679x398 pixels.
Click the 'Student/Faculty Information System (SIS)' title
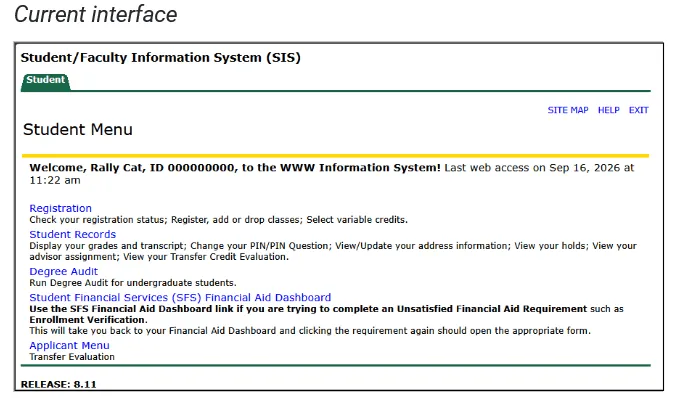tap(161, 58)
